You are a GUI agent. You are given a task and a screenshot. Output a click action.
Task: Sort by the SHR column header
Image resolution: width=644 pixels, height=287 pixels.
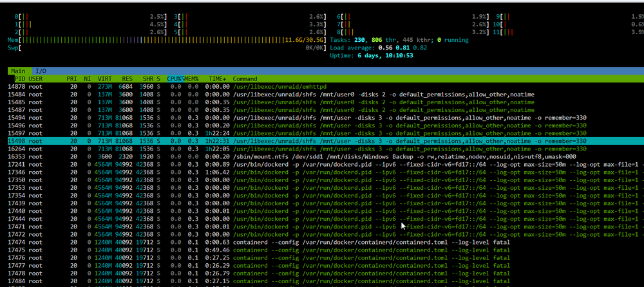[148, 79]
